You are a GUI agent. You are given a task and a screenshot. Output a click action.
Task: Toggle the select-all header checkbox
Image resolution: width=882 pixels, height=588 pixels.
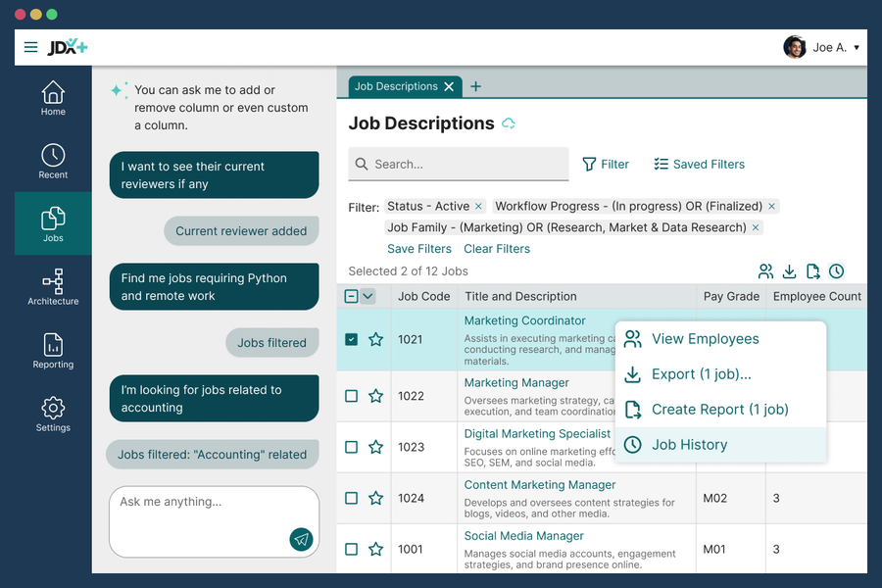352,296
